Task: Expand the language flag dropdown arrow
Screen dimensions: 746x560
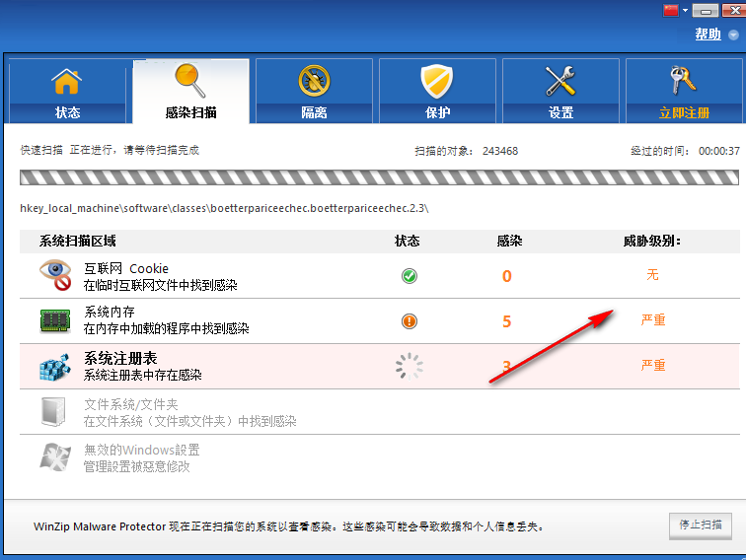Action: [685, 10]
